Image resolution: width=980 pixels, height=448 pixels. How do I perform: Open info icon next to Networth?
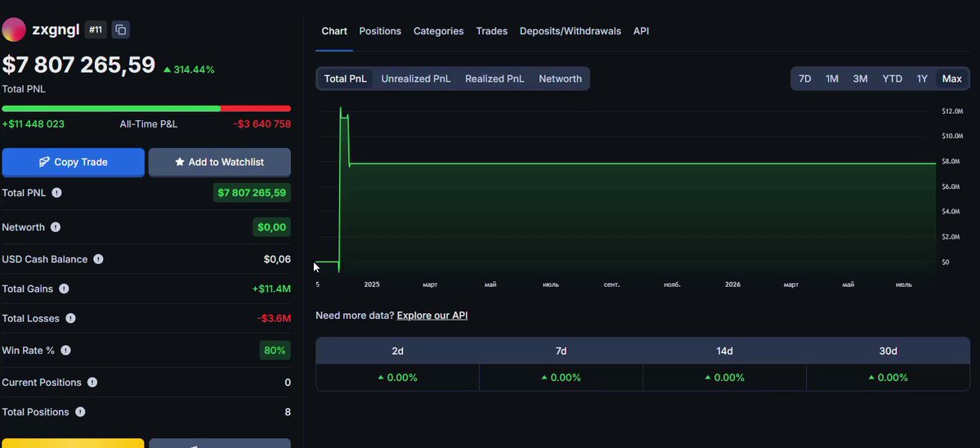[56, 227]
